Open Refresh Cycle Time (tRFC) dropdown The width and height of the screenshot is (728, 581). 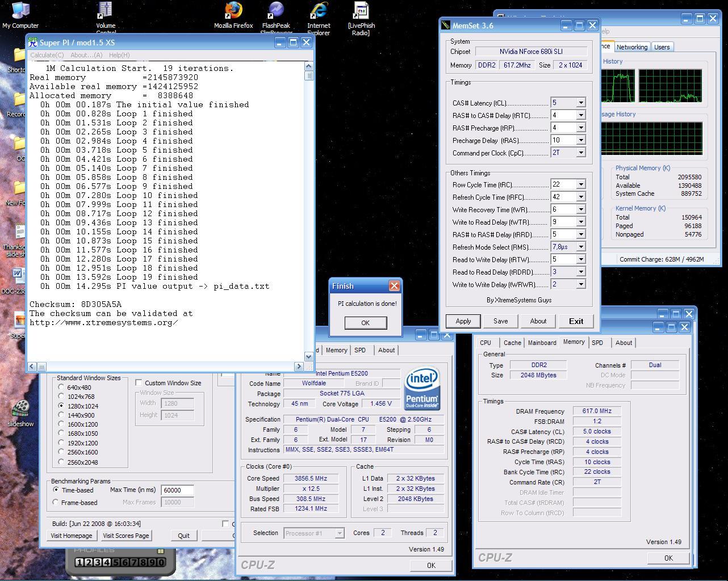[580, 197]
